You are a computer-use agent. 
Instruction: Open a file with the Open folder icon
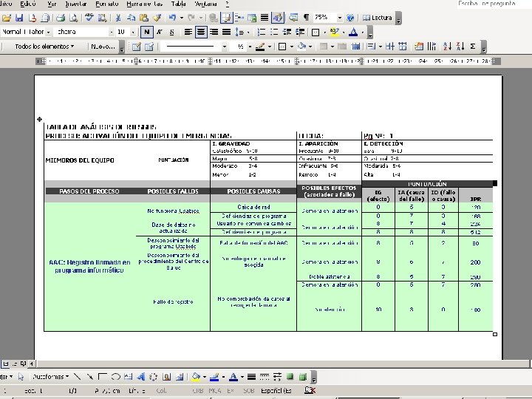coord(7,18)
